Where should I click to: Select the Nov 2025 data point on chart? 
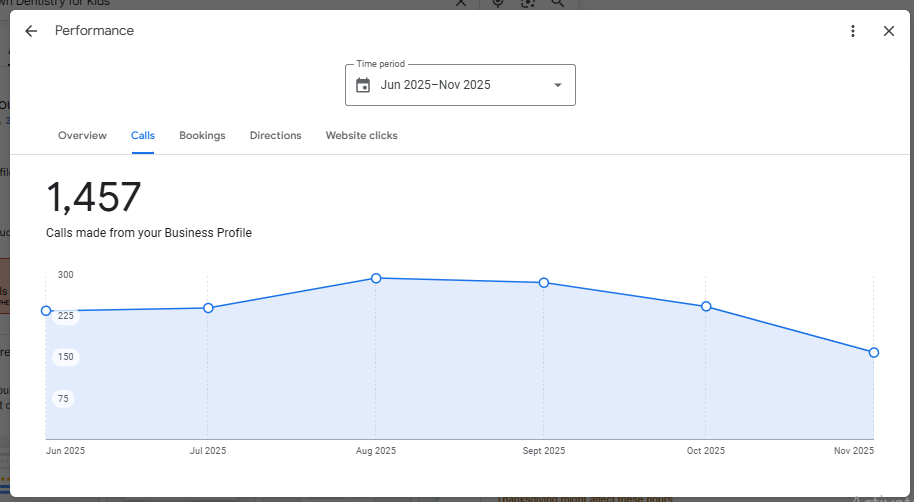[874, 352]
